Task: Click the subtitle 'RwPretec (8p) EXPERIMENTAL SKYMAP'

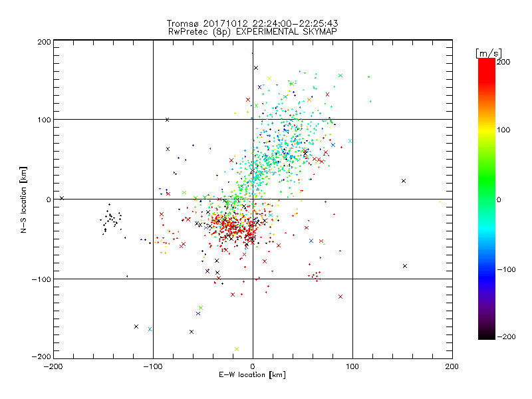Action: click(253, 32)
